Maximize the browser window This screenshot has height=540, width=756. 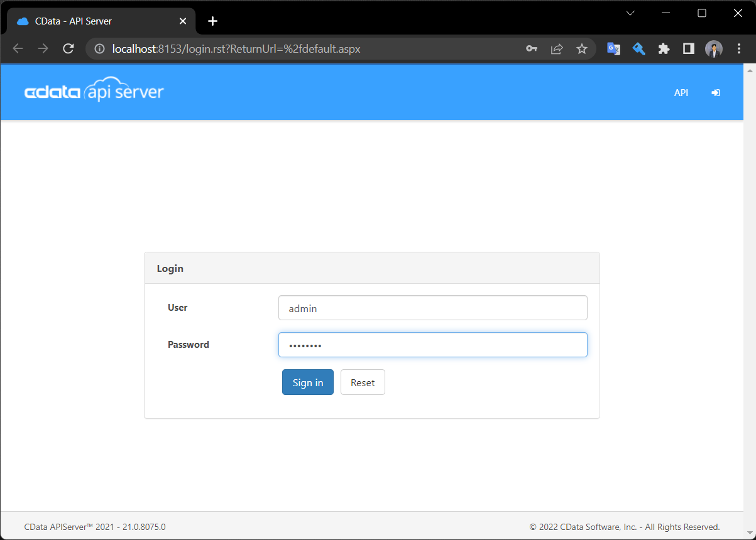702,13
